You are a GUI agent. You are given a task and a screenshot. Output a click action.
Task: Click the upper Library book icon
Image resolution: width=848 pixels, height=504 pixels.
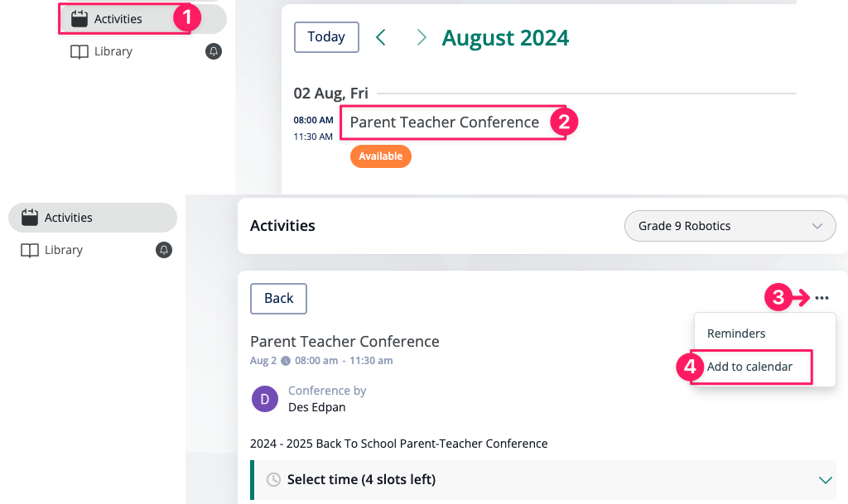click(x=79, y=52)
